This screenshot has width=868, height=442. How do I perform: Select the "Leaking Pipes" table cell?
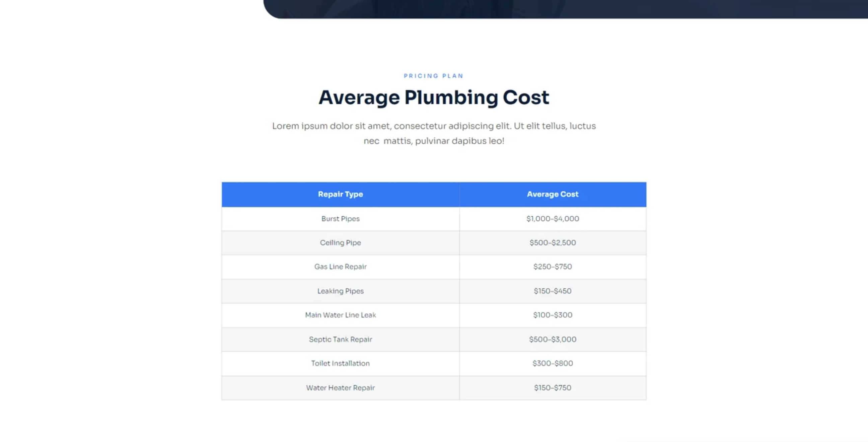coord(340,291)
